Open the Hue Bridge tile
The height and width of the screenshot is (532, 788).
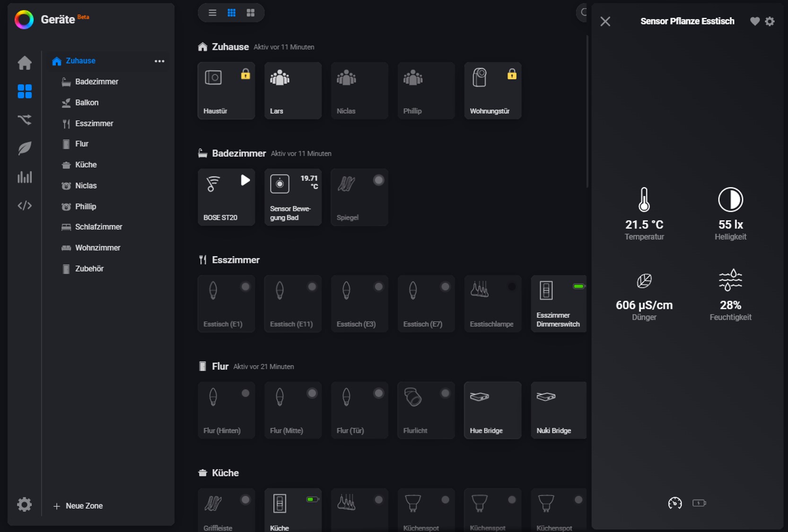click(492, 410)
